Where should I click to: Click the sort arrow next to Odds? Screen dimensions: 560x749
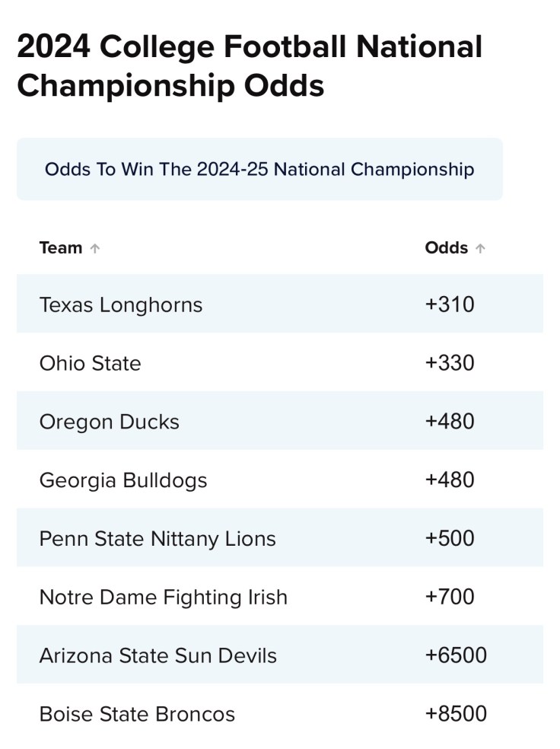pos(480,248)
